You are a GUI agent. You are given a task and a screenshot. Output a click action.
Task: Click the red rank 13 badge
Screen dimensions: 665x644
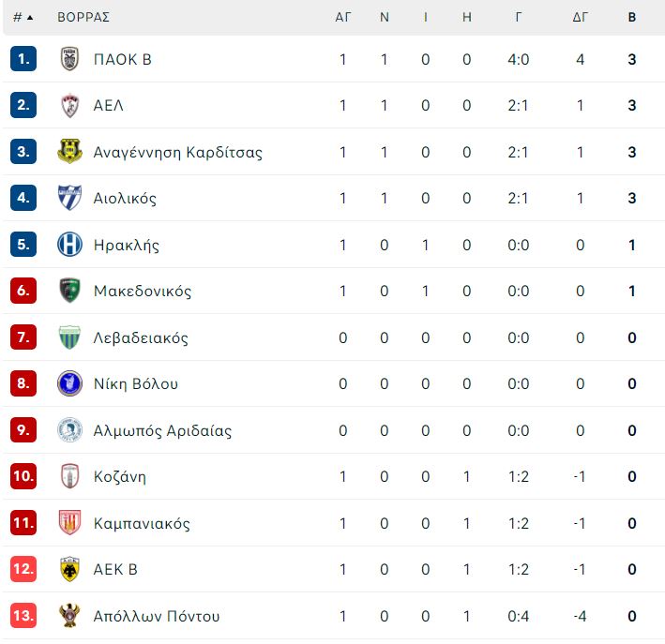pos(23,615)
